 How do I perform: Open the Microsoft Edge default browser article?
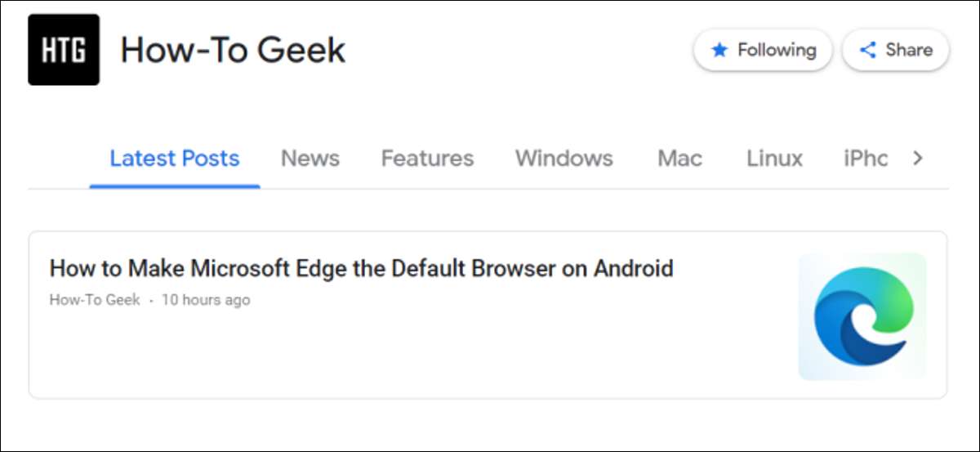pos(361,268)
